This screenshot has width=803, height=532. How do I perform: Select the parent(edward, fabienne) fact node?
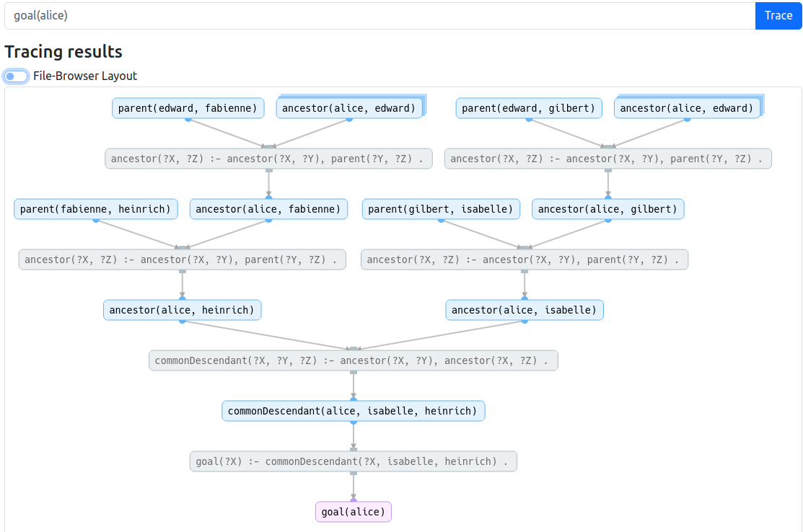188,108
